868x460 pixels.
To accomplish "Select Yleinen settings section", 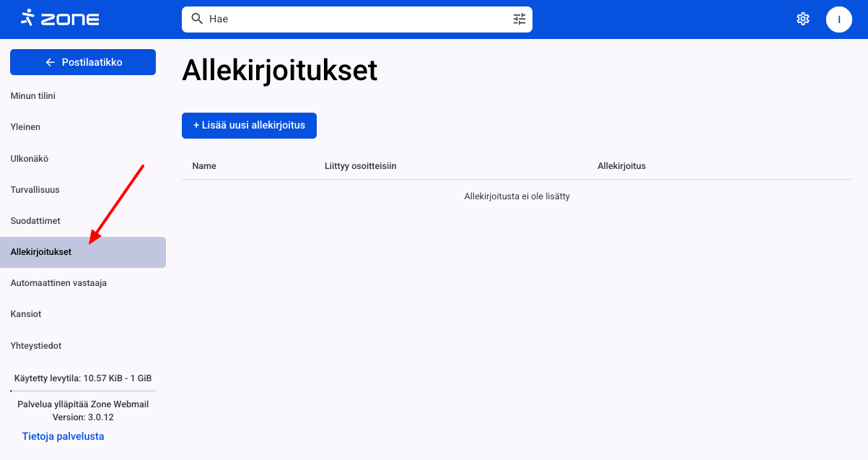I will coord(25,127).
